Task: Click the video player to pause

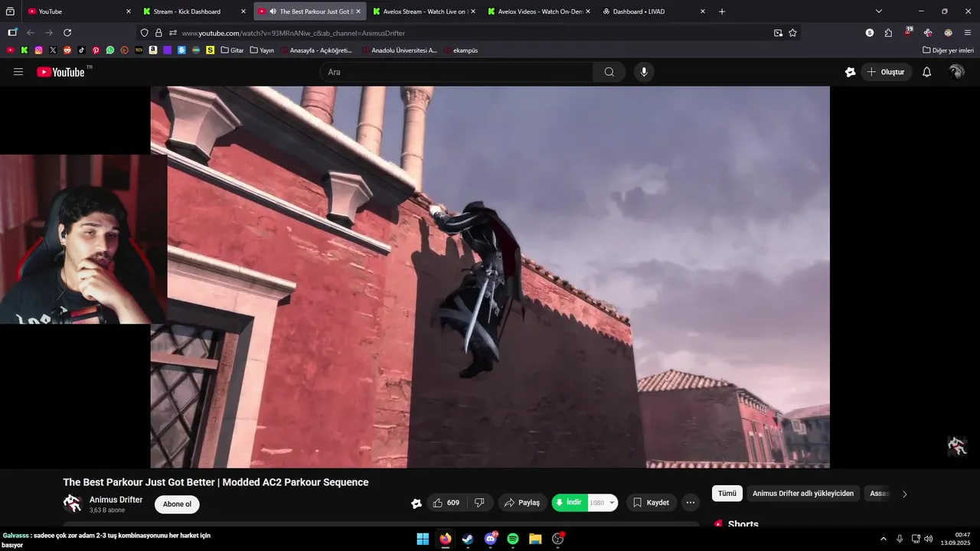Action: [490, 276]
